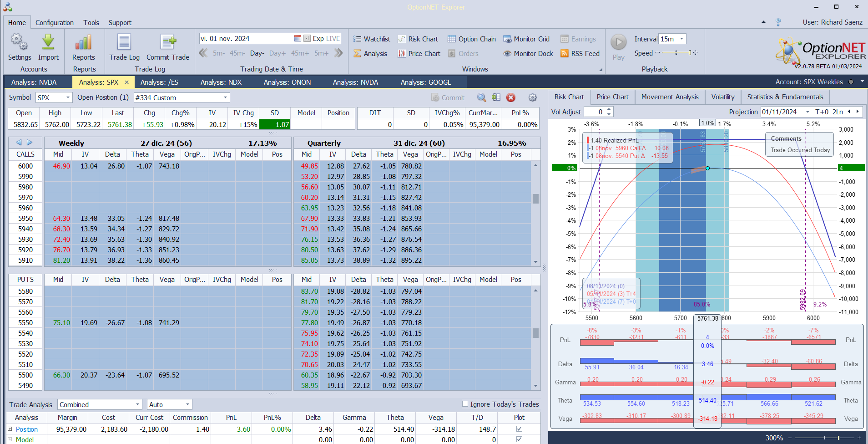Click the calls chain vertical scrollbar
This screenshot has width=868, height=444.
pos(536,213)
